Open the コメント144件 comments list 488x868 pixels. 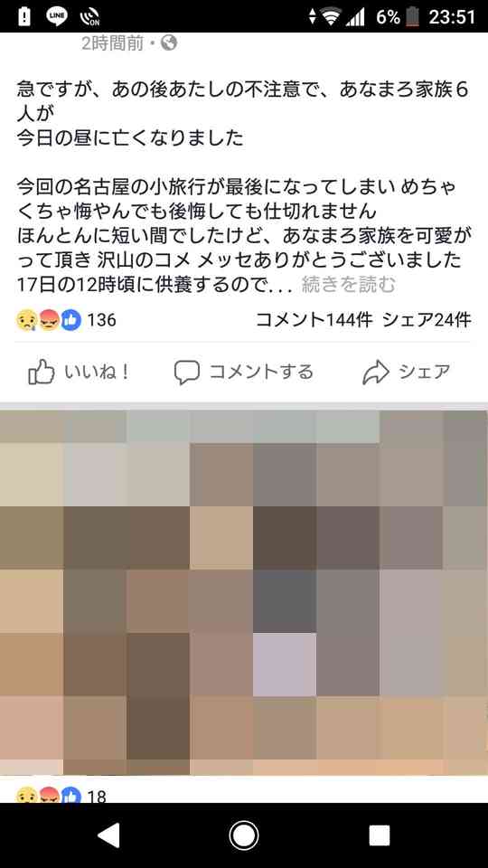click(314, 319)
